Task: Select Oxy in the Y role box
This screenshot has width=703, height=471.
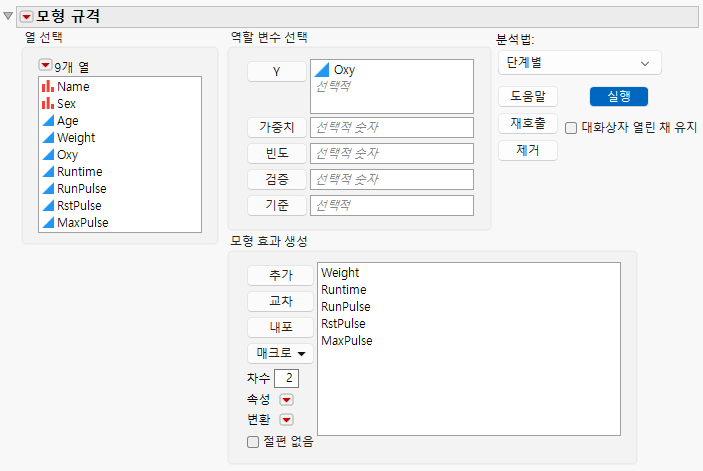Action: pyautogui.click(x=344, y=70)
